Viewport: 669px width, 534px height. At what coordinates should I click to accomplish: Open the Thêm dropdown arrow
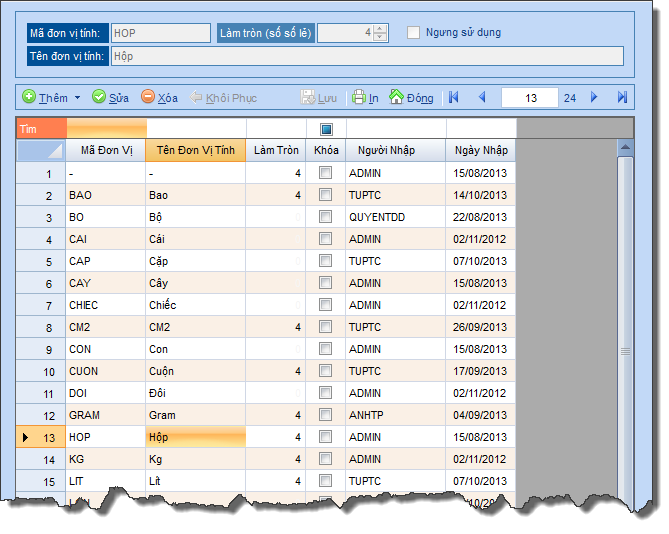(78, 98)
